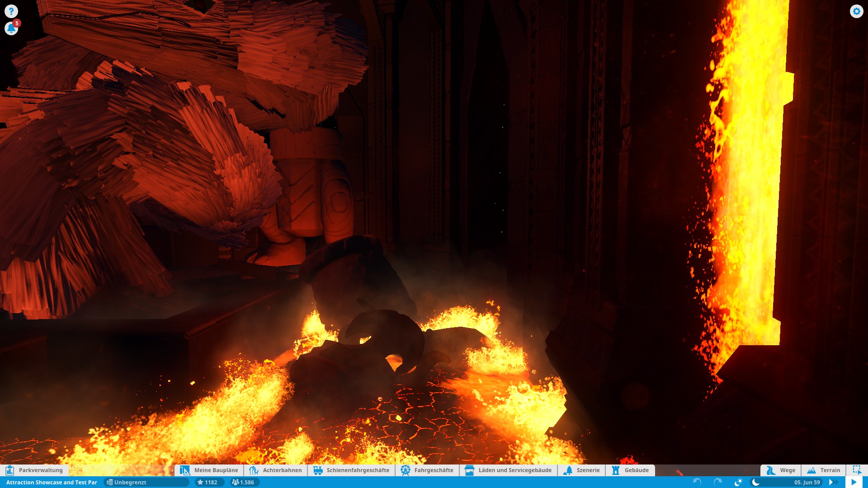Image resolution: width=868 pixels, height=488 pixels.
Task: Open notifications bell with 5 alerts
Action: click(11, 28)
